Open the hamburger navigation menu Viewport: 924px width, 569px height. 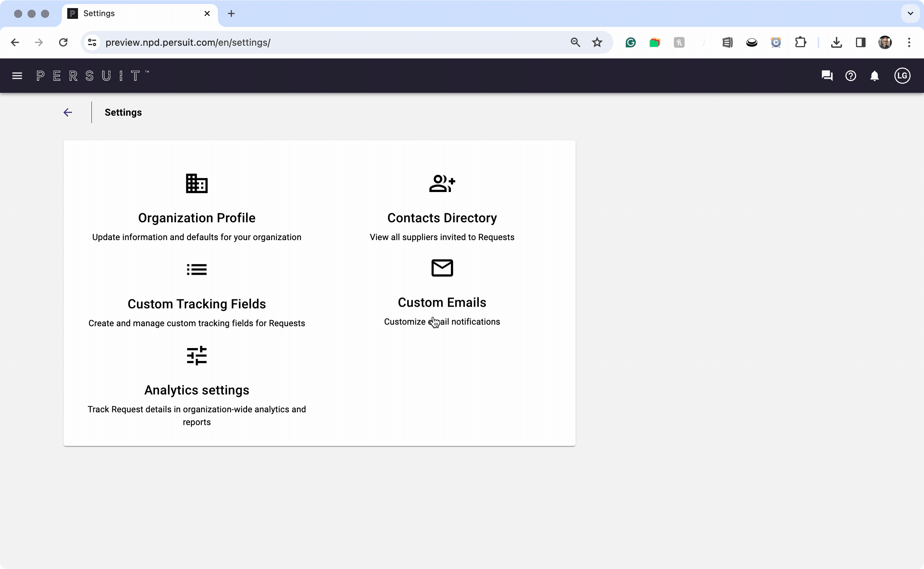point(17,76)
